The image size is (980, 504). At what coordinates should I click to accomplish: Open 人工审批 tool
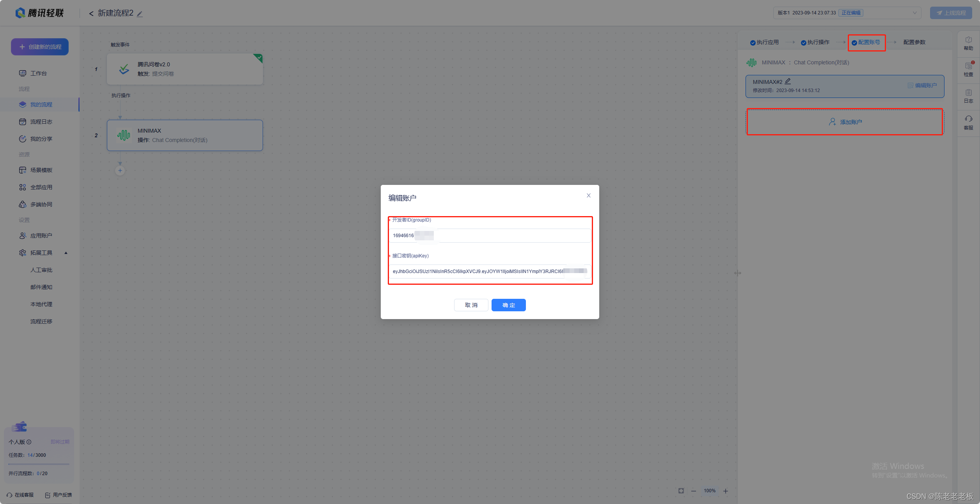41,270
